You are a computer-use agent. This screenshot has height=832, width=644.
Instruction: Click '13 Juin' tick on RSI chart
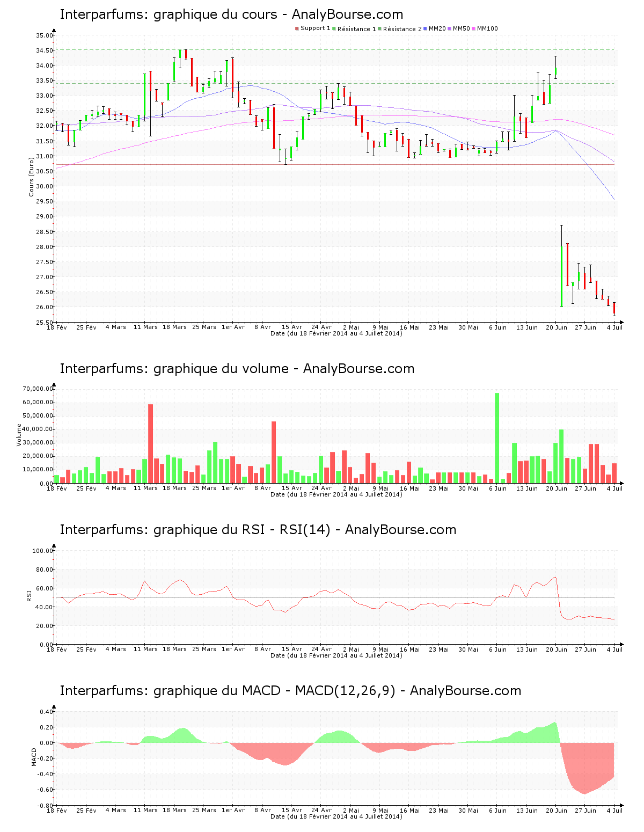click(527, 649)
